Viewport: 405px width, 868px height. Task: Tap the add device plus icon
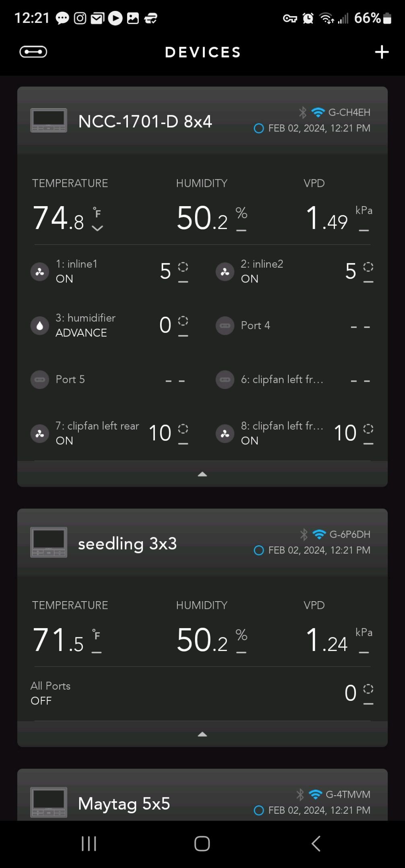[382, 52]
